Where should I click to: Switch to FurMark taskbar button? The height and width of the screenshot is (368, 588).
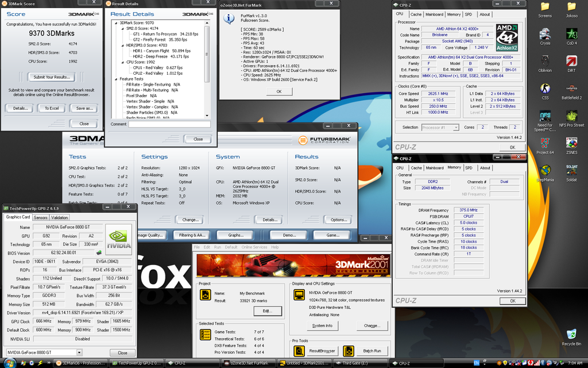pyautogui.click(x=249, y=363)
